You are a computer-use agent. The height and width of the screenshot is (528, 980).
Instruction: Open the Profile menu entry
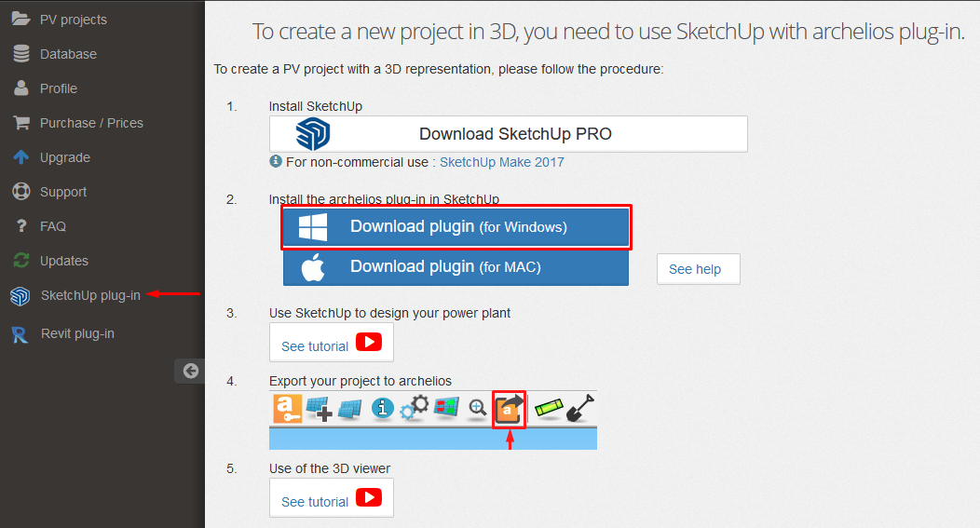(59, 88)
